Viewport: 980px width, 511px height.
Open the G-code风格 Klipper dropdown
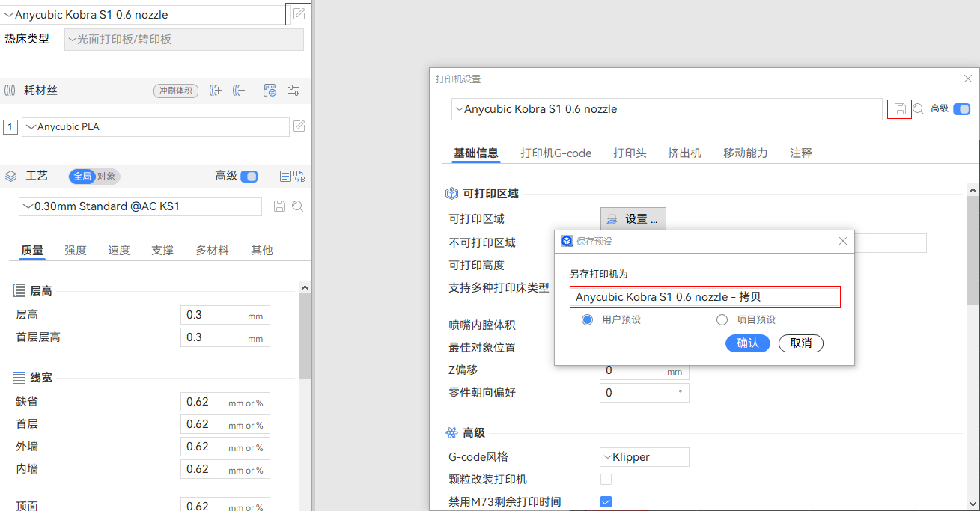pyautogui.click(x=645, y=457)
